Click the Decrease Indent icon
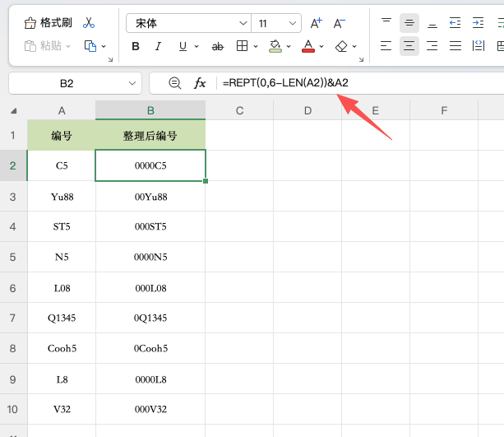This screenshot has width=504, height=437. pos(455,23)
